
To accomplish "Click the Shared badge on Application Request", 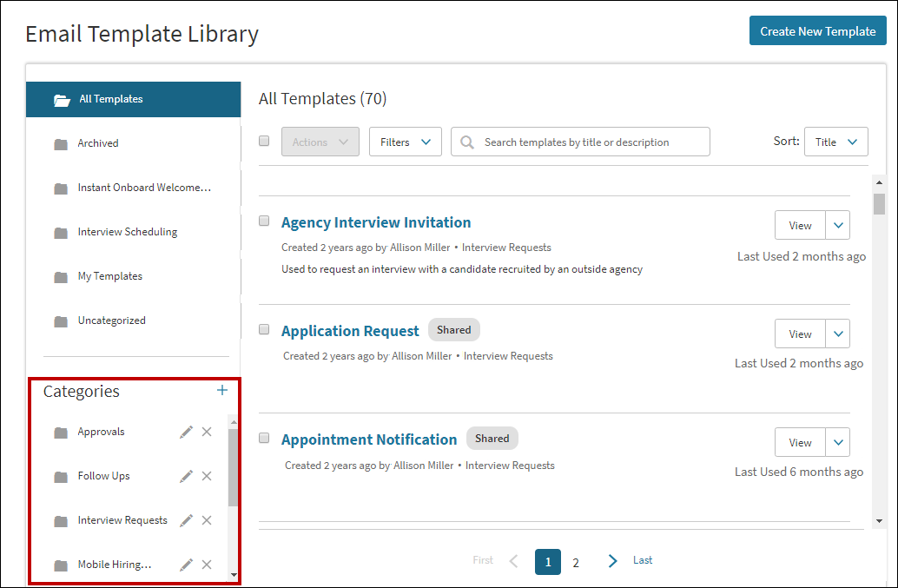I will click(454, 330).
